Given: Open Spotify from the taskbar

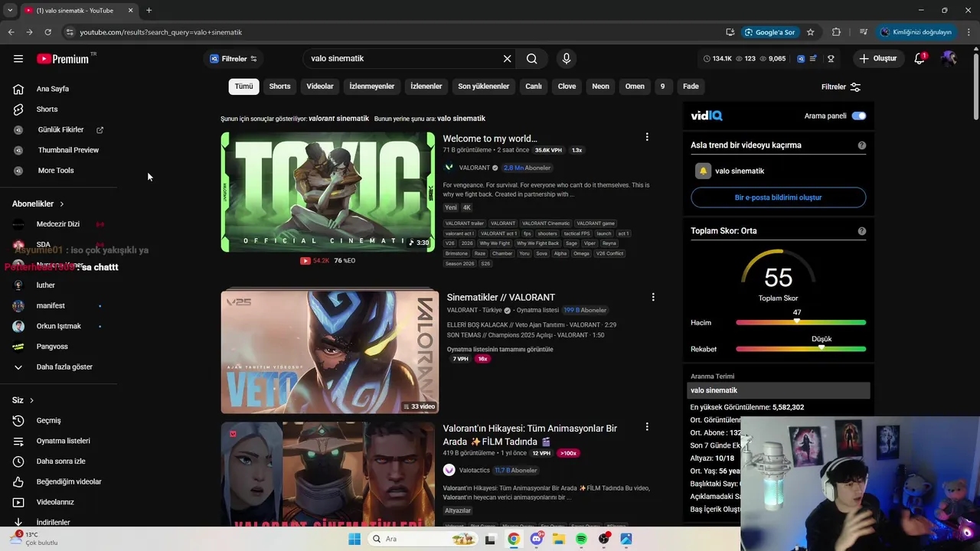Looking at the screenshot, I should (x=581, y=539).
